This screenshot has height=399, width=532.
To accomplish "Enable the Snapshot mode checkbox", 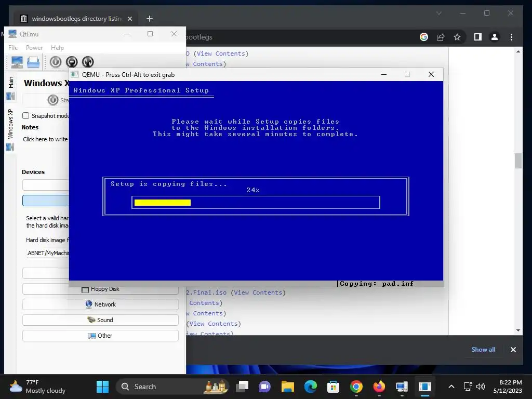I will pyautogui.click(x=26, y=116).
